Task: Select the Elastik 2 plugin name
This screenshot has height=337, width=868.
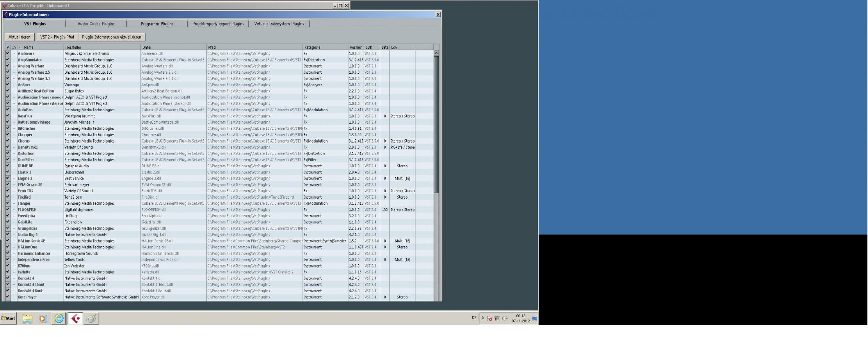Action: click(x=24, y=172)
